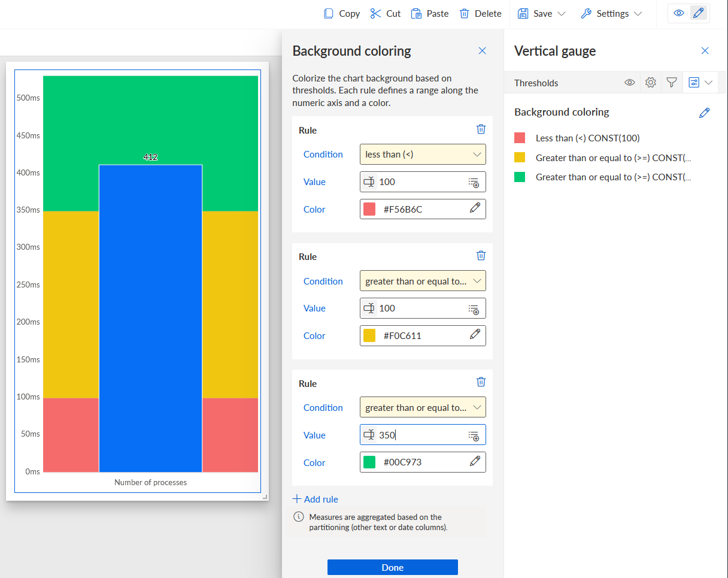Delete the second rule colored #F0C611
Screen dimensions: 728x578
coord(481,256)
